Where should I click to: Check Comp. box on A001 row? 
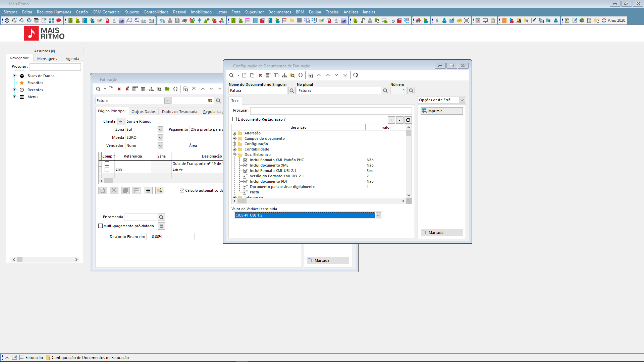(x=107, y=170)
